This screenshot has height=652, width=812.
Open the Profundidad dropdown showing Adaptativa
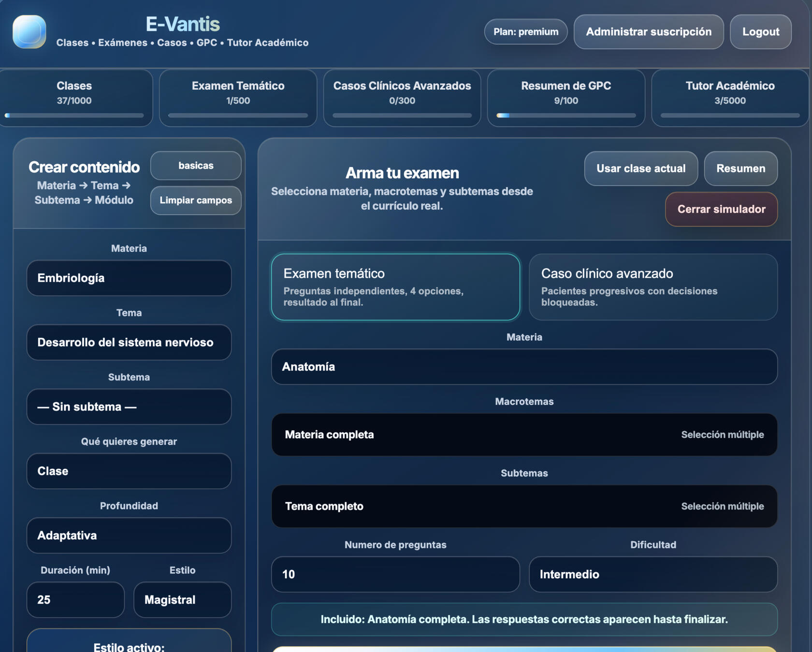tap(129, 535)
